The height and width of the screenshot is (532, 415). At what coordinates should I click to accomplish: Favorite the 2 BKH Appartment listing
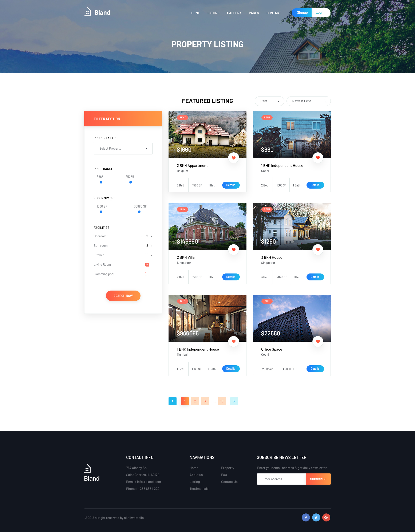point(234,158)
